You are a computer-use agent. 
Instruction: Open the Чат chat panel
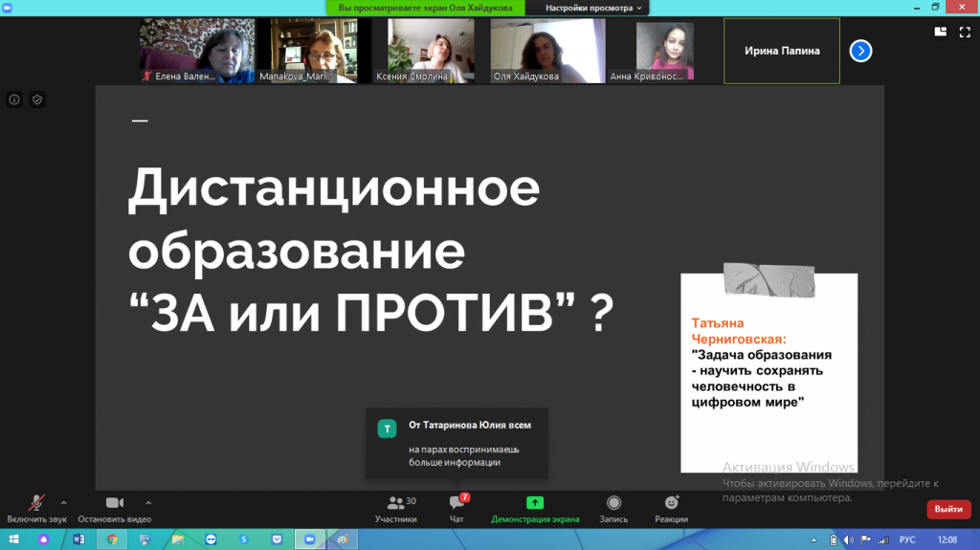coord(457,508)
